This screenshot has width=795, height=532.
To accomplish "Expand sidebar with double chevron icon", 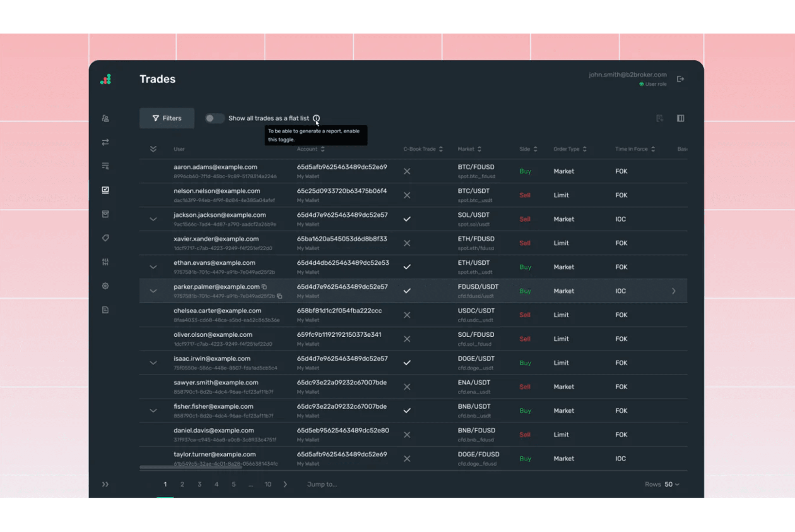I will [x=106, y=484].
